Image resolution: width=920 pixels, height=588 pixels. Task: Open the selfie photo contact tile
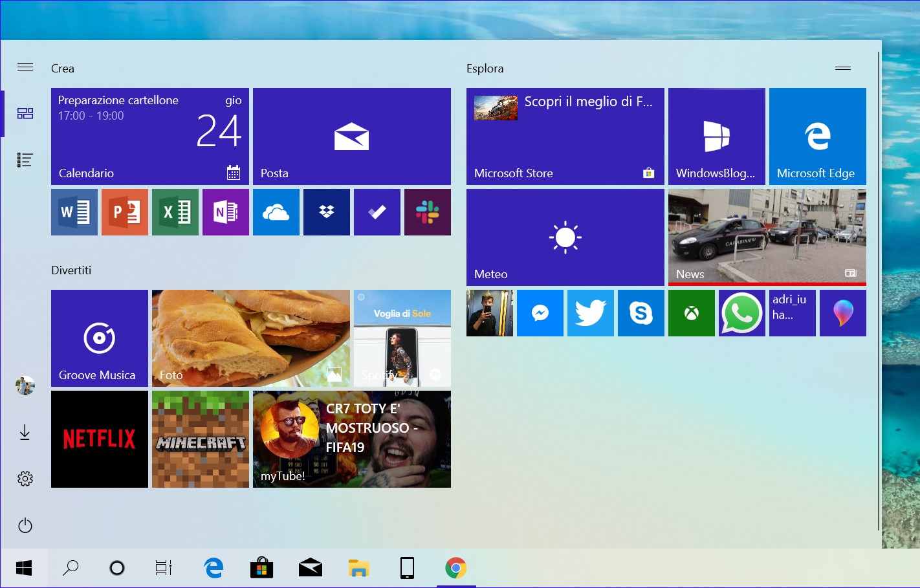pos(490,313)
